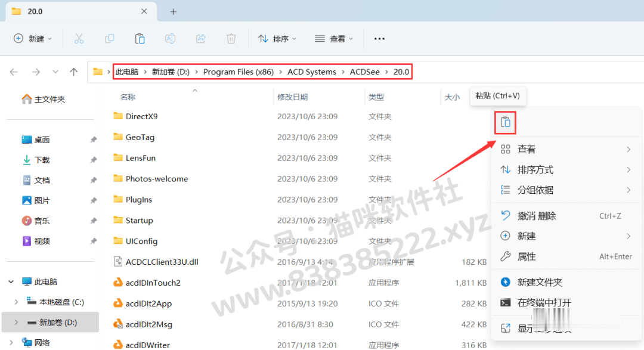The height and width of the screenshot is (350, 644).
Task: Click the Rename icon in toolbar
Action: 170,39
